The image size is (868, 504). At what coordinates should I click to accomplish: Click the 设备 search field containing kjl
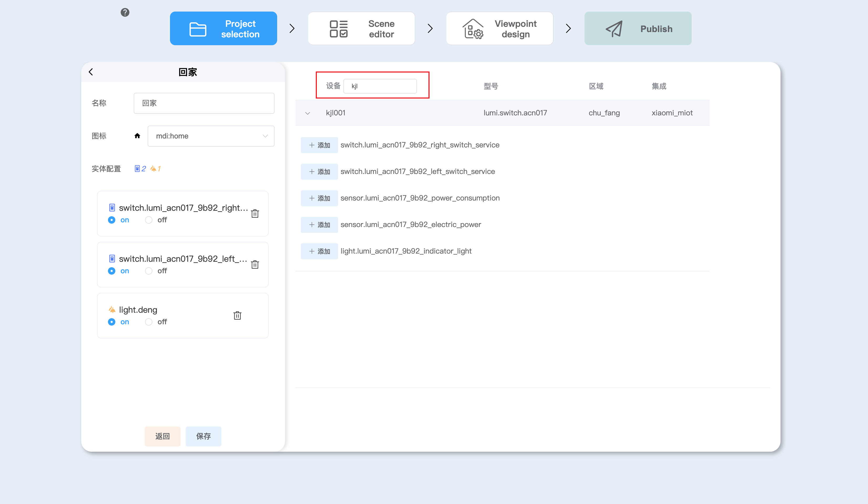380,86
